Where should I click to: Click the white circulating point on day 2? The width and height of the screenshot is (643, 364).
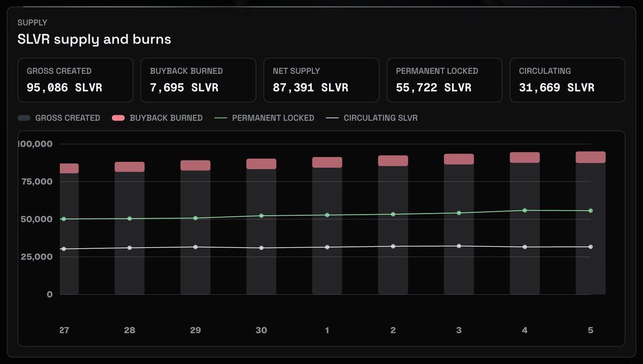(x=393, y=246)
